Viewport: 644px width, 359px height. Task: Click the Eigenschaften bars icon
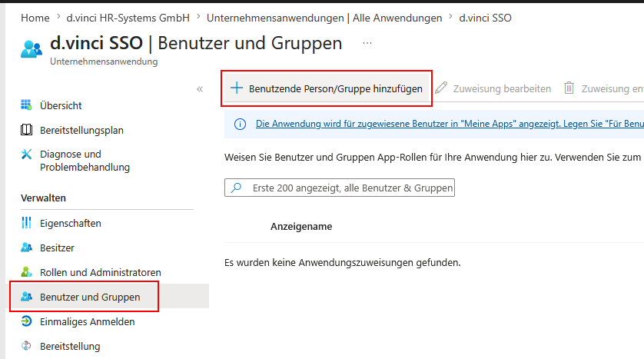[26, 223]
